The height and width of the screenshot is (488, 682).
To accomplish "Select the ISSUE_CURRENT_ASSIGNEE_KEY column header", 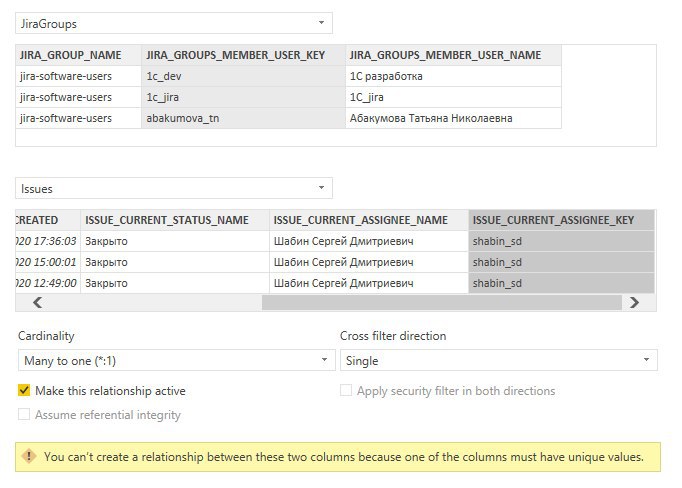I will [561, 220].
